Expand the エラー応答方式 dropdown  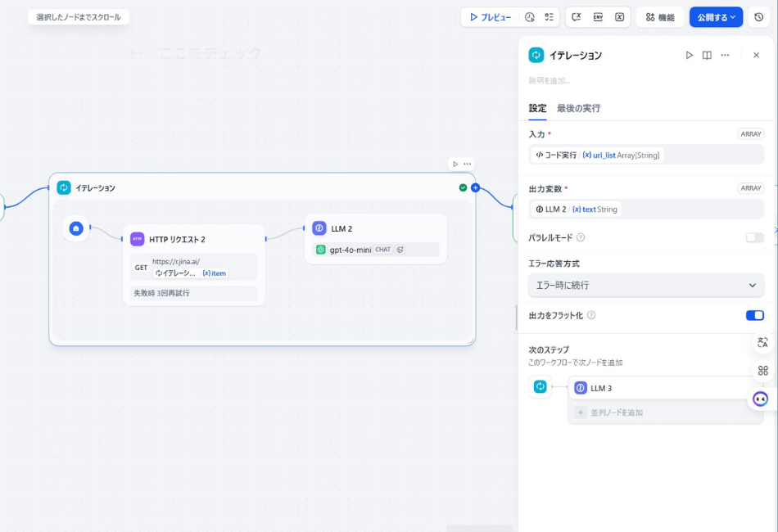[645, 285]
